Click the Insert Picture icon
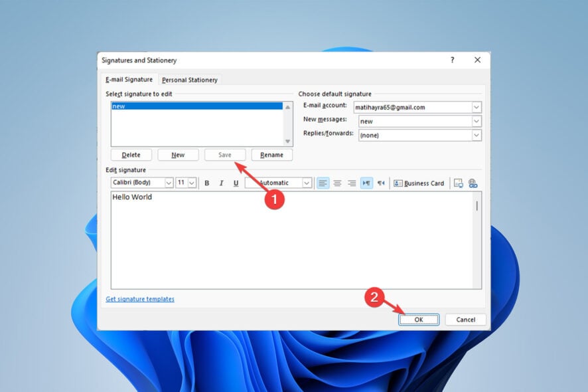588x392 pixels. 457,183
